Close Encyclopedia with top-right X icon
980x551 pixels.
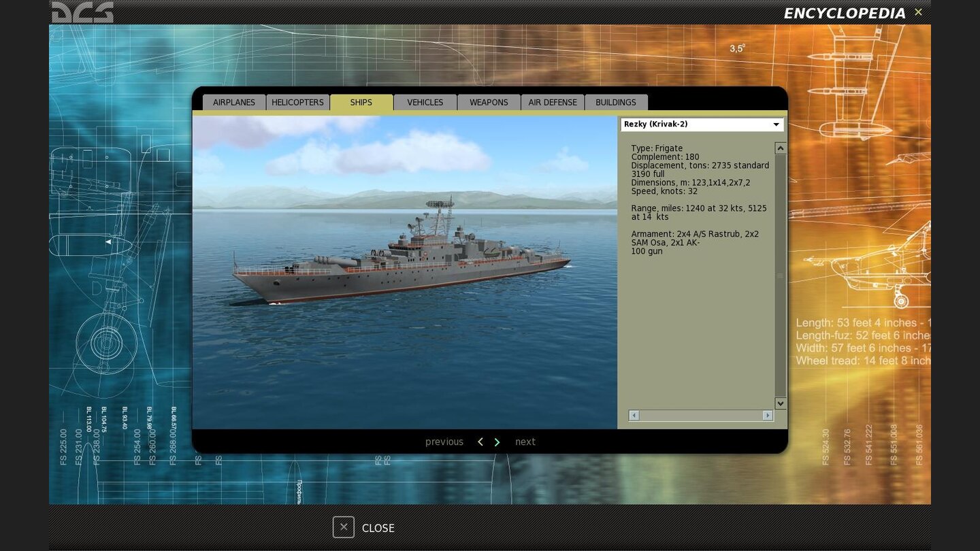point(918,12)
